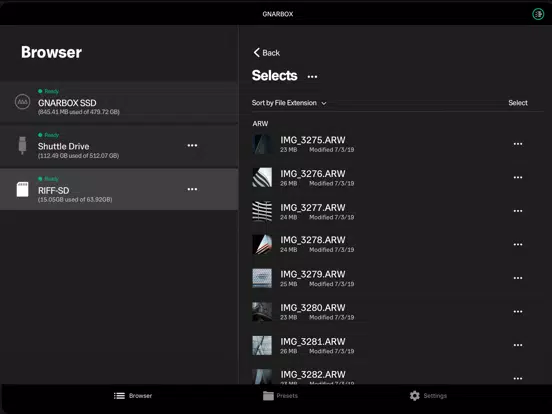Image resolution: width=552 pixels, height=414 pixels.
Task: Click the Shuttle Drive USB icon
Action: (x=23, y=145)
